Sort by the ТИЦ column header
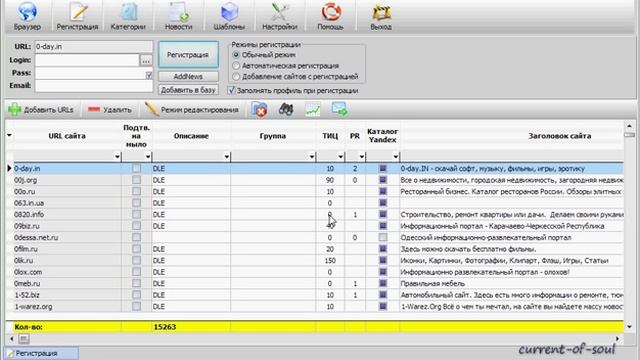Viewport: 640px width, 360px height. (x=330, y=136)
